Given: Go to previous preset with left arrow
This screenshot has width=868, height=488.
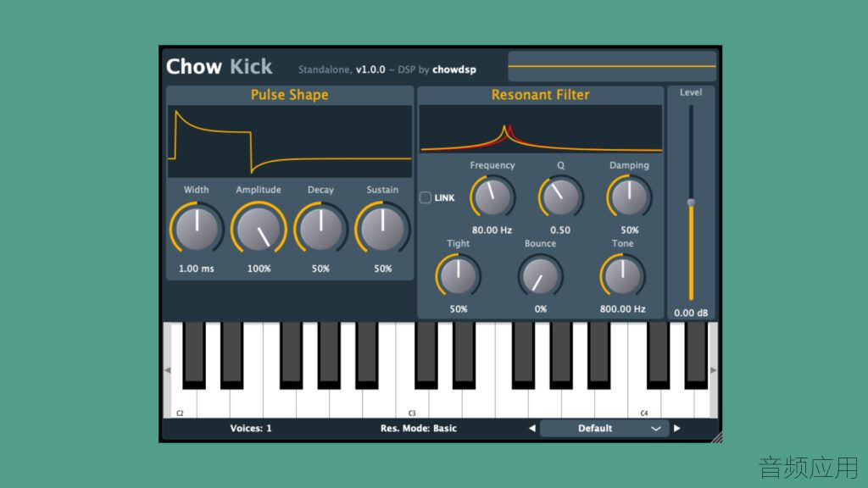Looking at the screenshot, I should [x=532, y=428].
